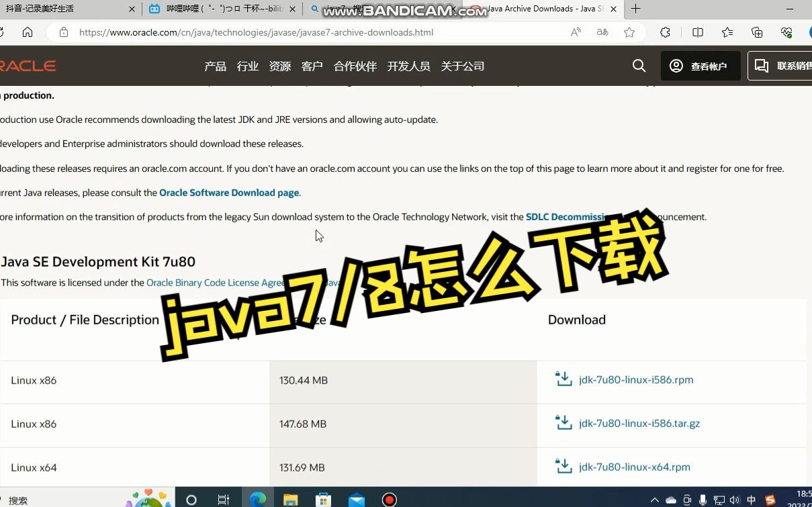Open a new browser tab
The width and height of the screenshot is (812, 507).
tap(635, 9)
